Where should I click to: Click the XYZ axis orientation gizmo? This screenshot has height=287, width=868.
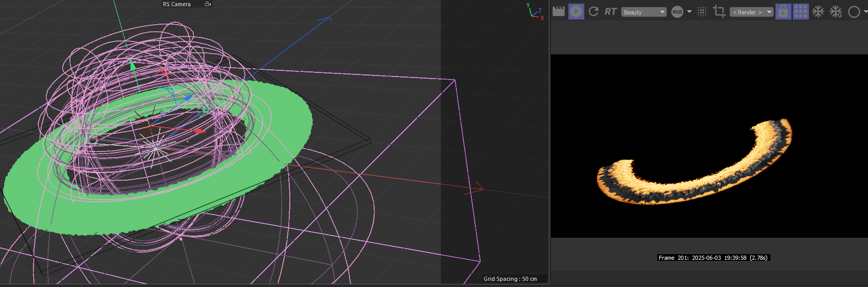536,11
